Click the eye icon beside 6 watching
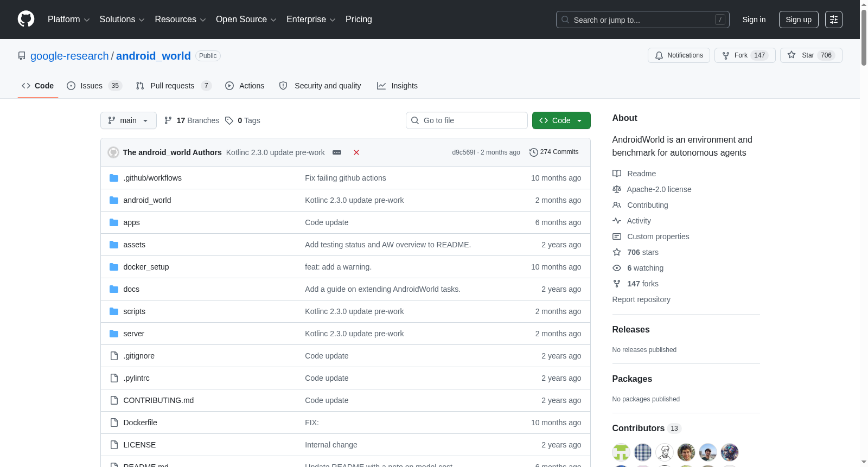This screenshot has width=868, height=467. pos(617,268)
